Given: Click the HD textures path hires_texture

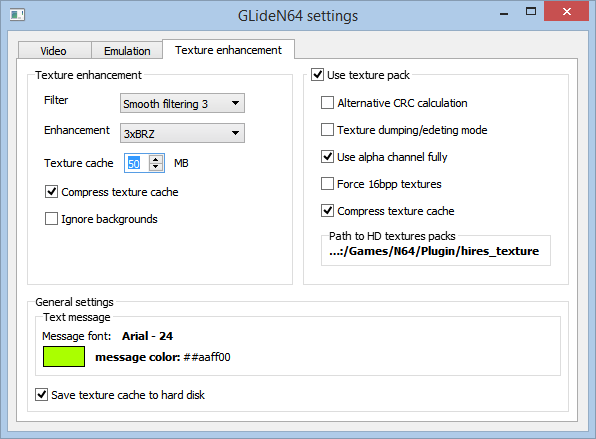Looking at the screenshot, I should click(x=434, y=251).
